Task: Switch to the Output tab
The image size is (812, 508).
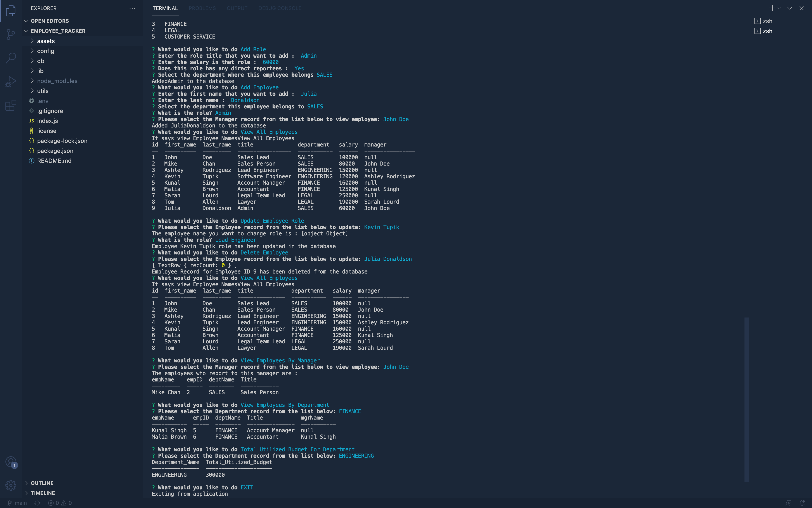Action: point(237,8)
